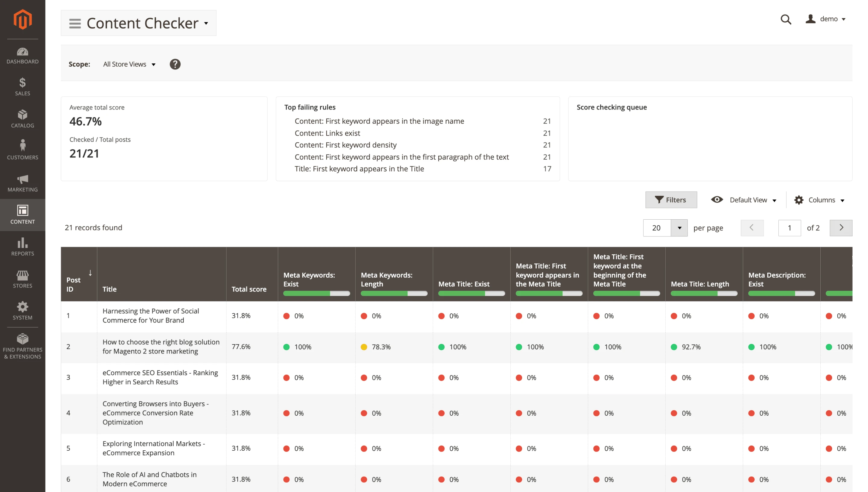Open Find Partners & Extensions
The width and height of the screenshot is (868, 492).
click(23, 347)
